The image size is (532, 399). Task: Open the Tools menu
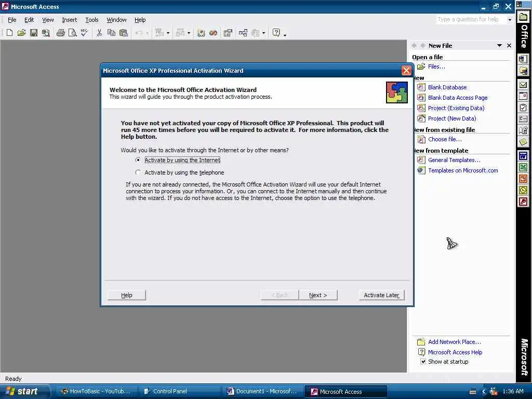(91, 20)
